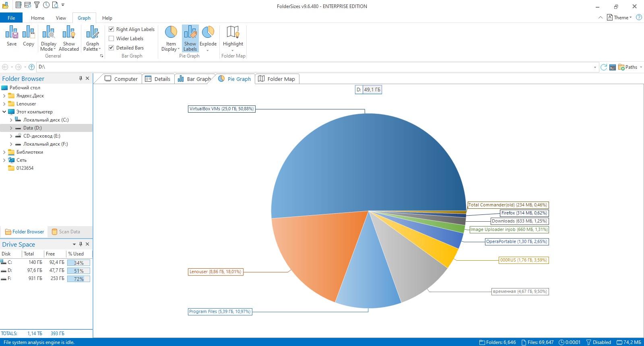Click the navigate up arrow icon
The width and height of the screenshot is (644, 346).
point(31,67)
